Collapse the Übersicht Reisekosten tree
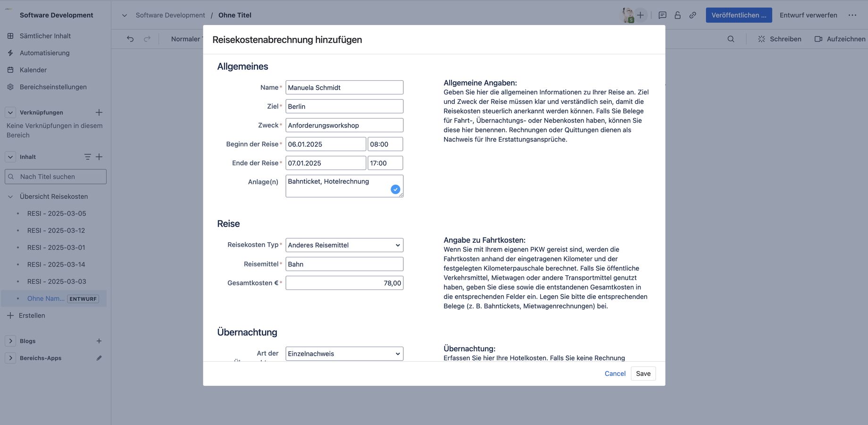Viewport: 868px width, 425px height. pyautogui.click(x=10, y=196)
